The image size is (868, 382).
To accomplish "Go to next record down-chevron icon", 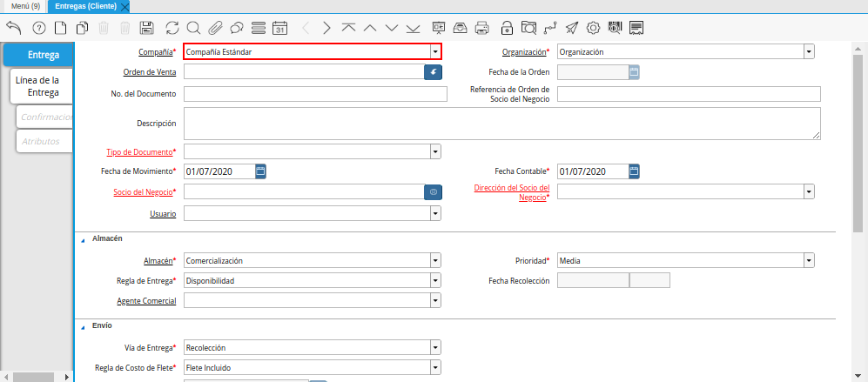I will pos(392,28).
